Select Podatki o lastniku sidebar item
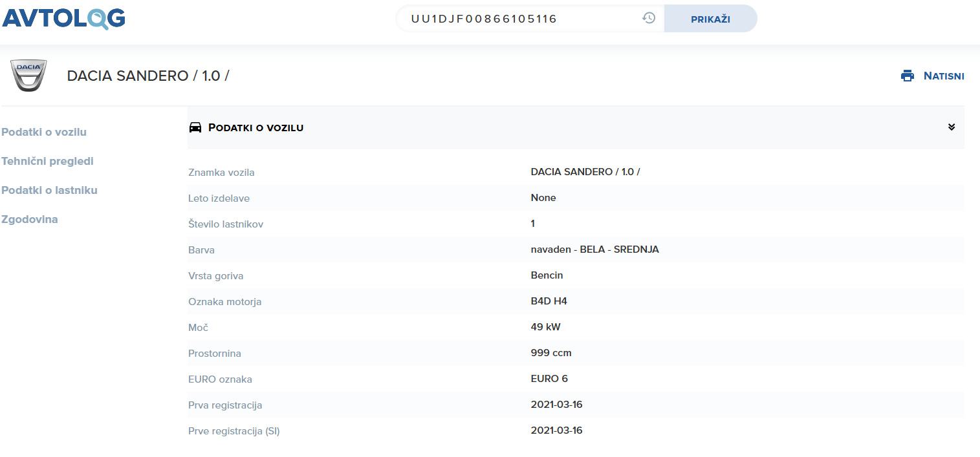The width and height of the screenshot is (980, 457). point(49,190)
